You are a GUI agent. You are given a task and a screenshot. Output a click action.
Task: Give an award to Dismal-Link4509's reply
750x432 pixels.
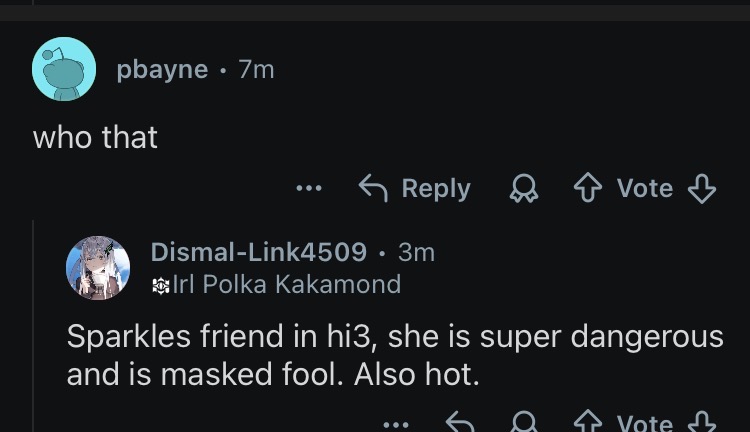pos(520,424)
